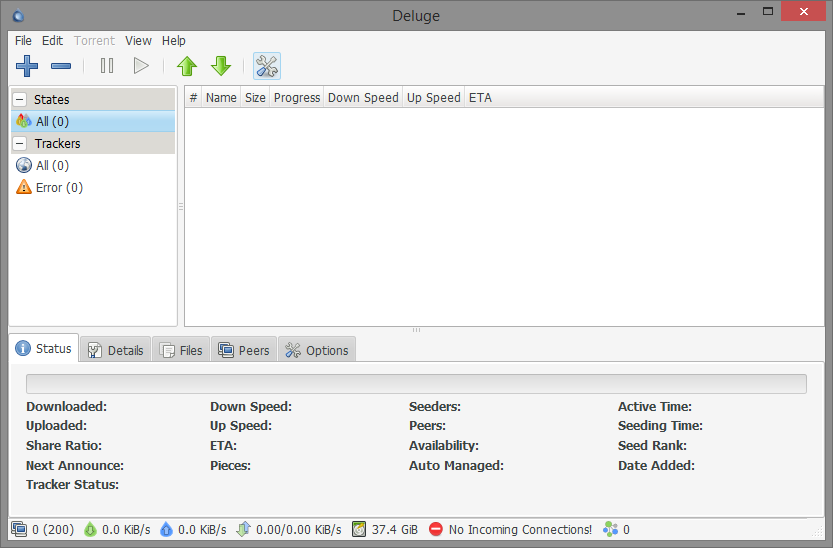Image resolution: width=833 pixels, height=548 pixels.
Task: Resume torrents with the play icon
Action: tap(141, 66)
